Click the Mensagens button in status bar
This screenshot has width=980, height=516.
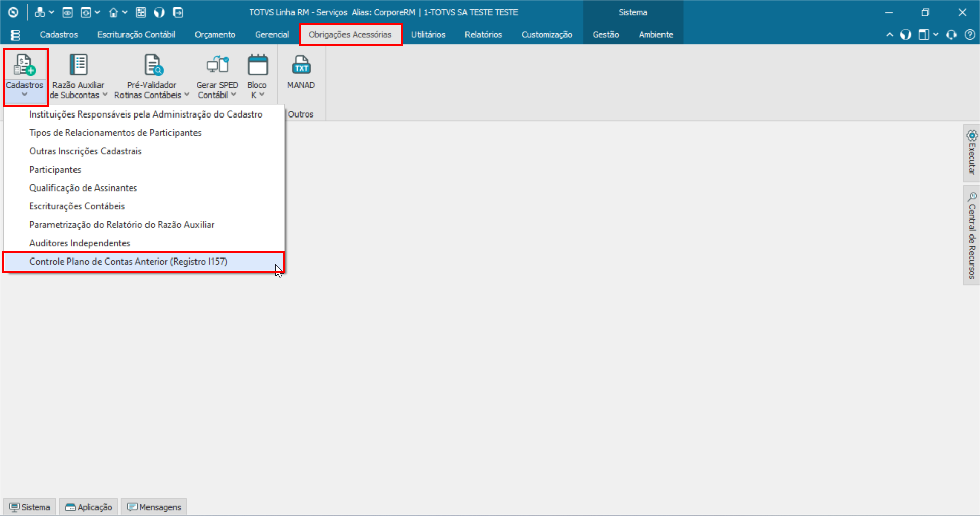pos(154,507)
